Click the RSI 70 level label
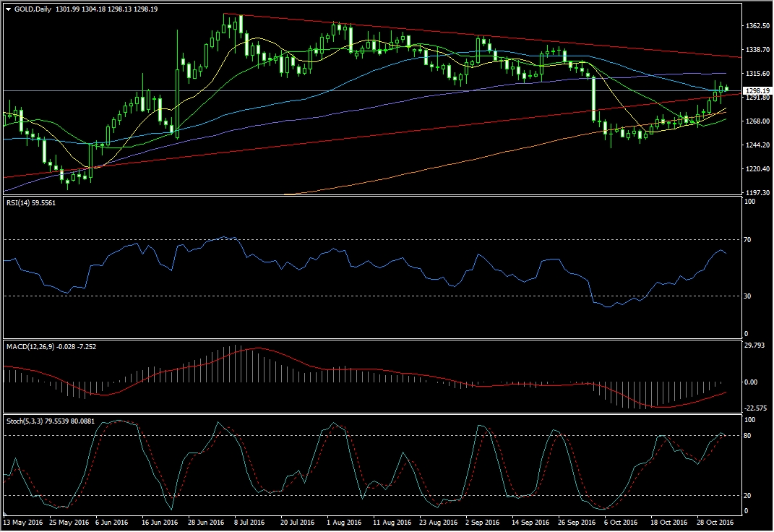The width and height of the screenshot is (774, 532). (747, 240)
